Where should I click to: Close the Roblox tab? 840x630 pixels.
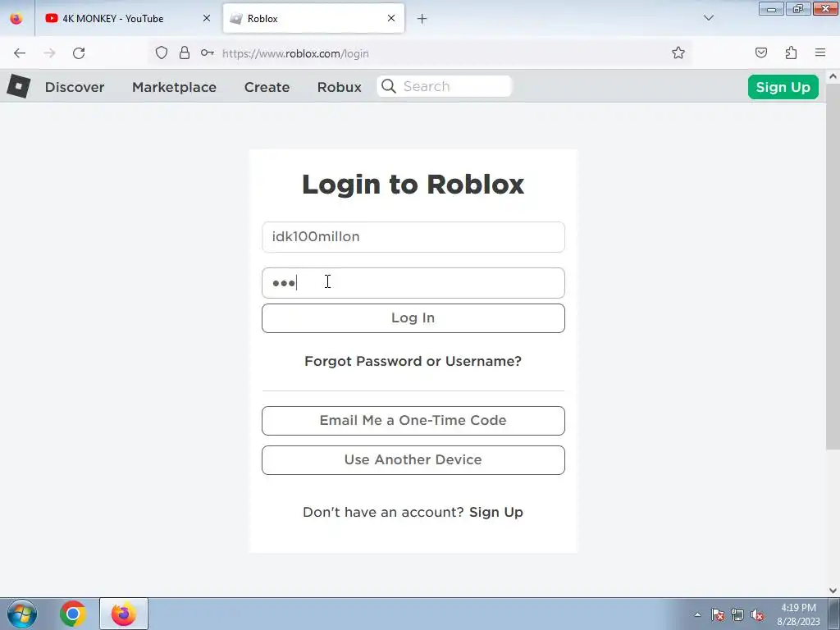click(391, 18)
